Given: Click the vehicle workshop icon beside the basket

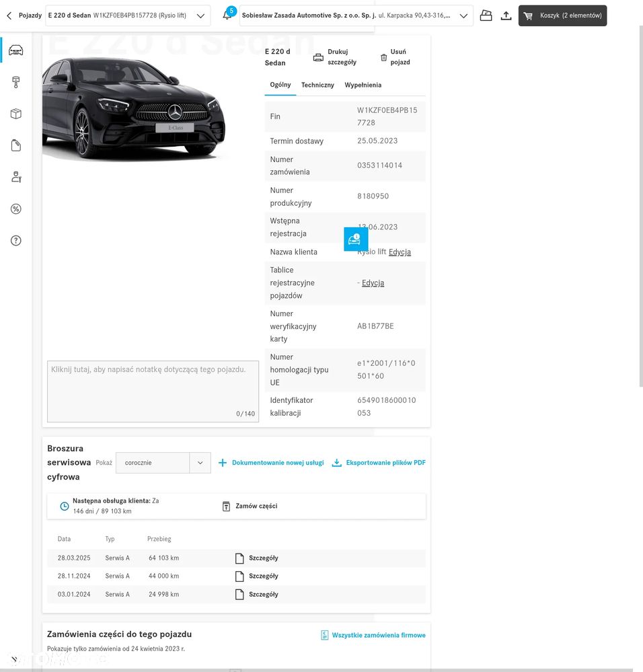Looking at the screenshot, I should 486,15.
